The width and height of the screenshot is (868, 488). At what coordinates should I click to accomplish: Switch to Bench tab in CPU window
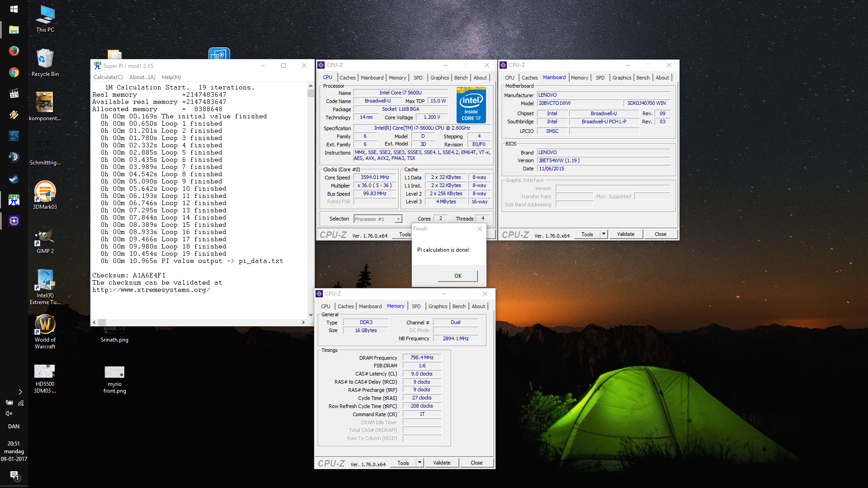click(461, 78)
